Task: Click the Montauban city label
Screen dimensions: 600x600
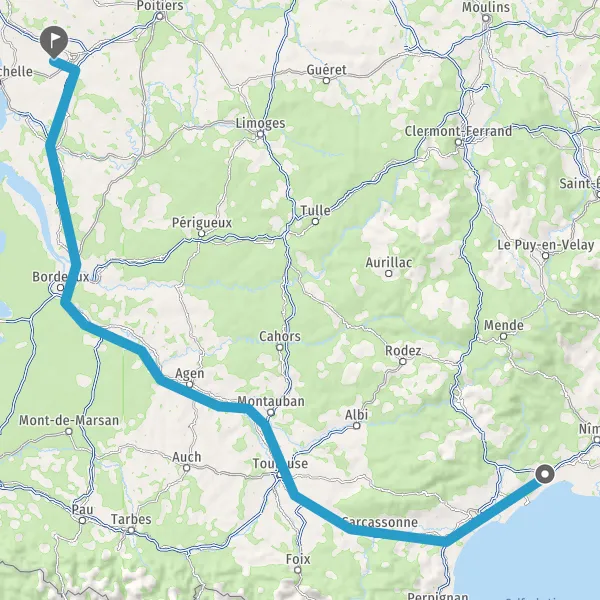Action: 271,401
